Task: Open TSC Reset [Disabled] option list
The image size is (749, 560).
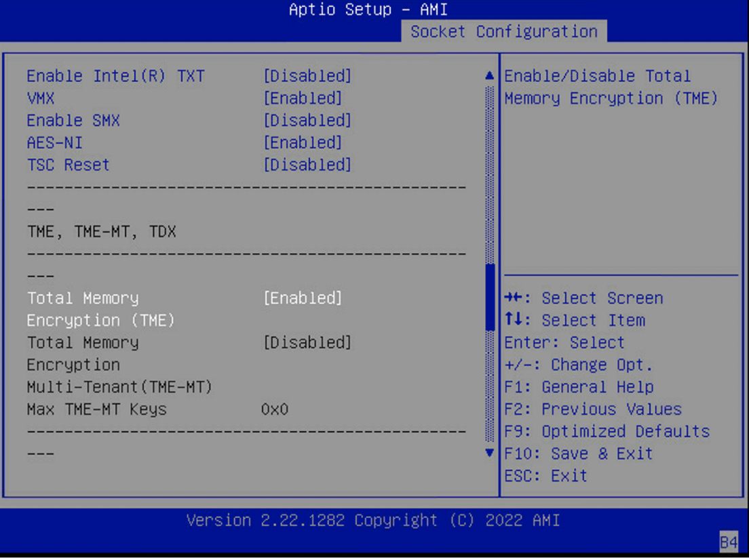Action: point(307,165)
